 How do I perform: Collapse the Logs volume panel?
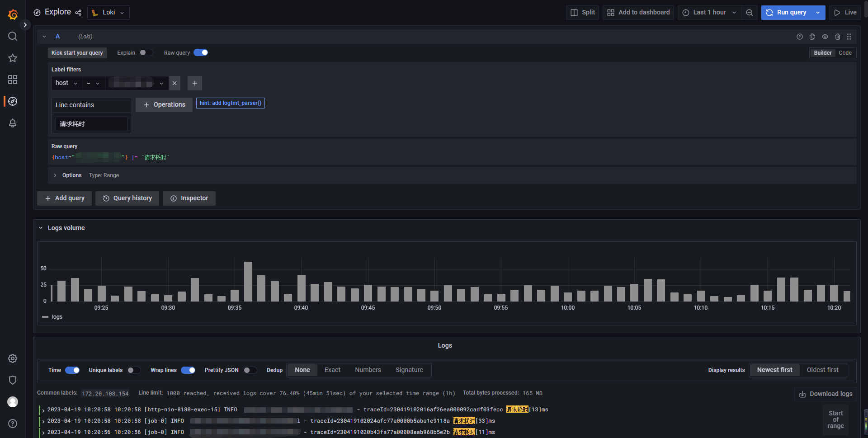tap(41, 228)
